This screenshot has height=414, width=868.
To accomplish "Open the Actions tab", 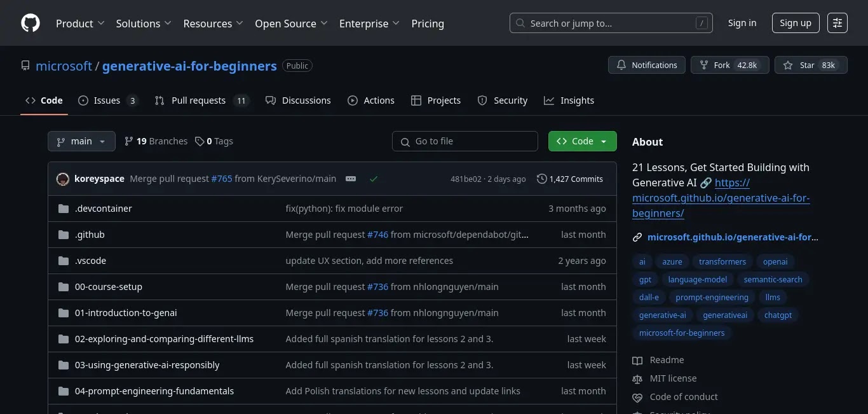I will 371,100.
